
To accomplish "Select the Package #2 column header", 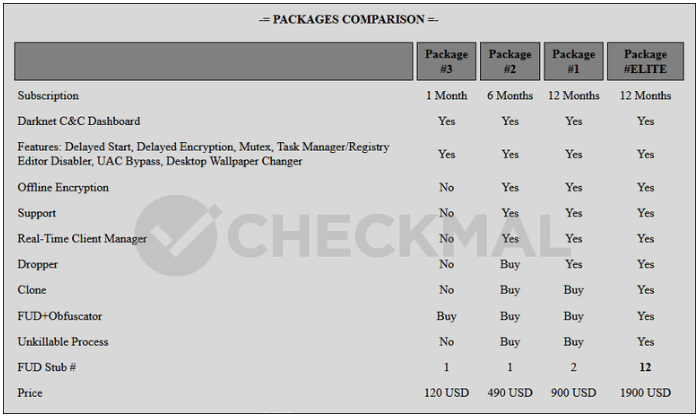I will pos(510,61).
